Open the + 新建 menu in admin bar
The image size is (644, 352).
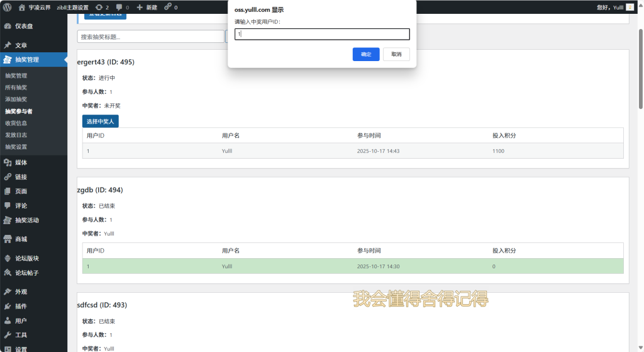(147, 7)
